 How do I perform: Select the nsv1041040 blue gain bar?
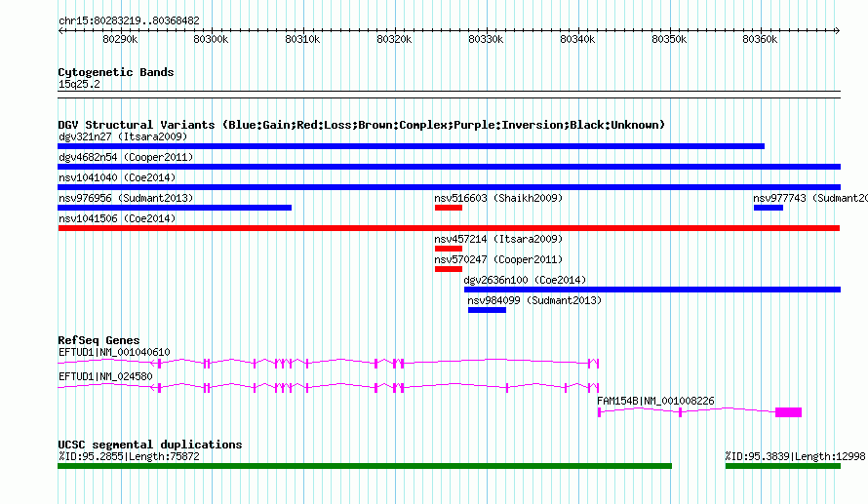click(x=449, y=187)
